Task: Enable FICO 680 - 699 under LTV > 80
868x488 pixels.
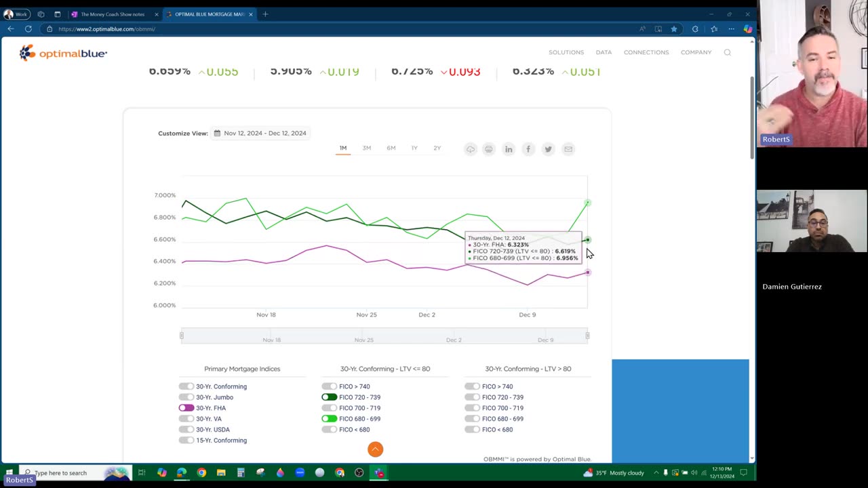Action: tap(472, 419)
